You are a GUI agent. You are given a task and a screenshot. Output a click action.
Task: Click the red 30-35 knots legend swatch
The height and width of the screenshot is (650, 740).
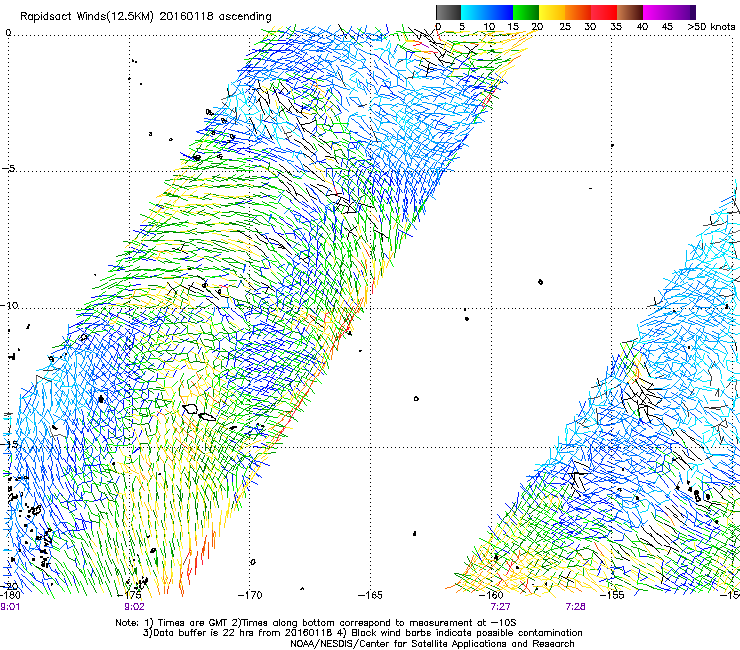click(604, 12)
